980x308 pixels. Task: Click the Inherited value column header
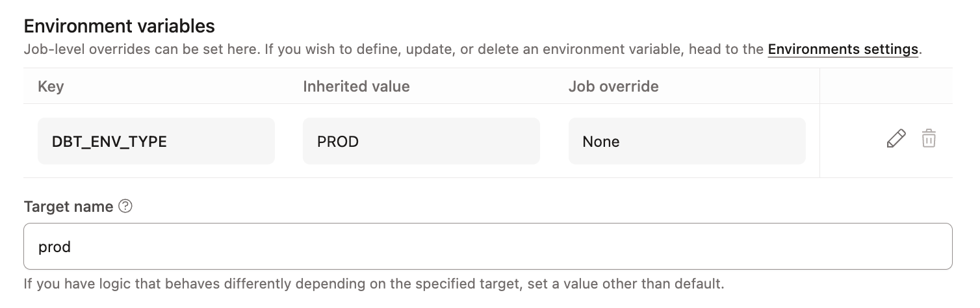coord(356,86)
